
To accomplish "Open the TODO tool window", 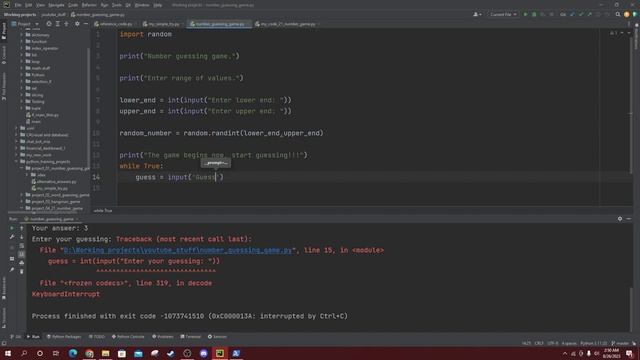I will click(x=97, y=337).
